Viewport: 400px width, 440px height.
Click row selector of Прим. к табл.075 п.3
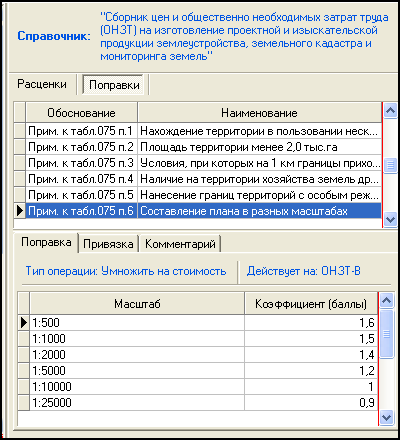20,163
